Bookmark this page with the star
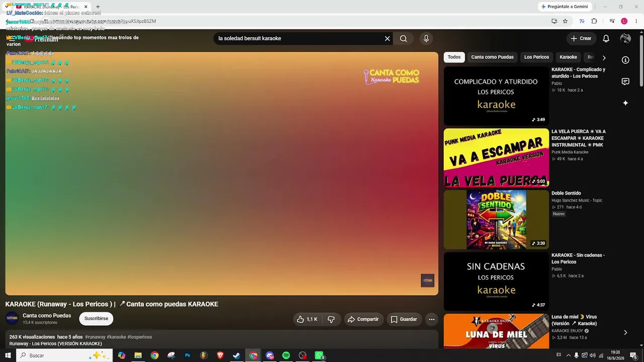This screenshot has width=644, height=362. tap(565, 21)
